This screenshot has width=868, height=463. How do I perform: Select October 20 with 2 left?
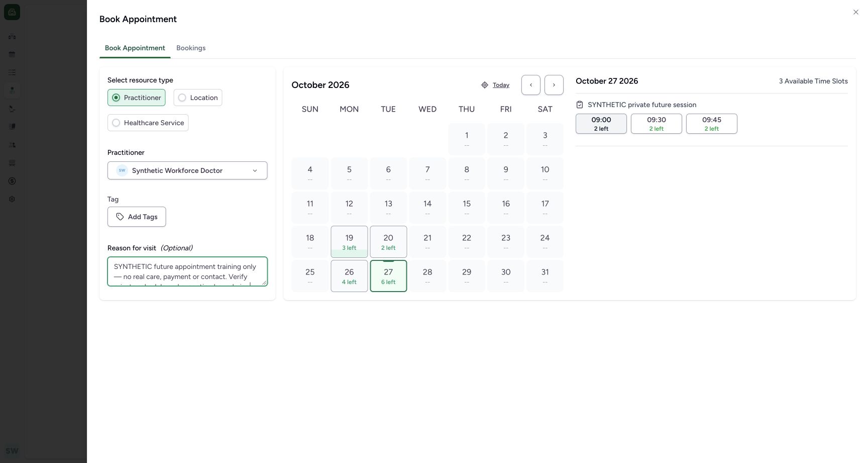click(x=388, y=242)
